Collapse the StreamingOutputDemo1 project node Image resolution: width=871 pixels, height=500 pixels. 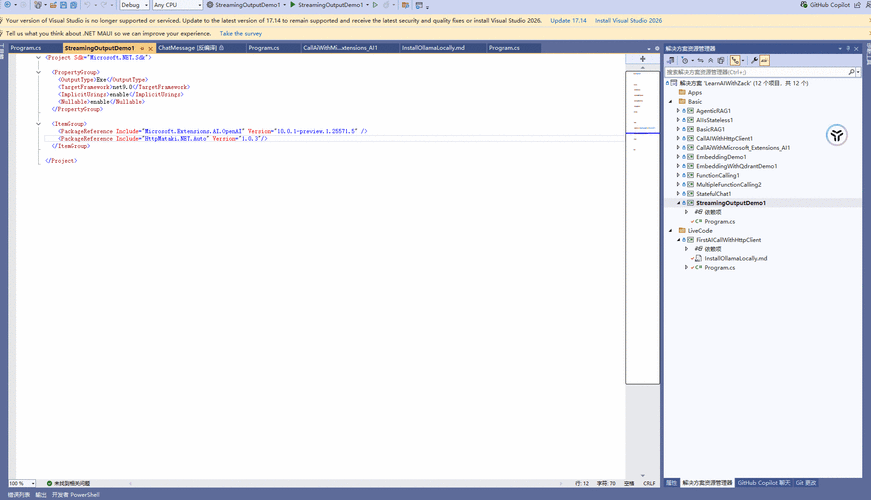(x=678, y=203)
